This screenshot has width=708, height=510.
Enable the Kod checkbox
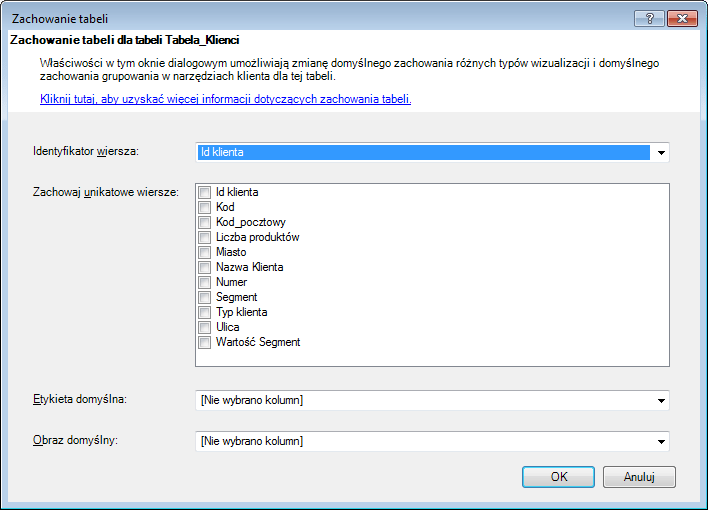pyautogui.click(x=205, y=207)
